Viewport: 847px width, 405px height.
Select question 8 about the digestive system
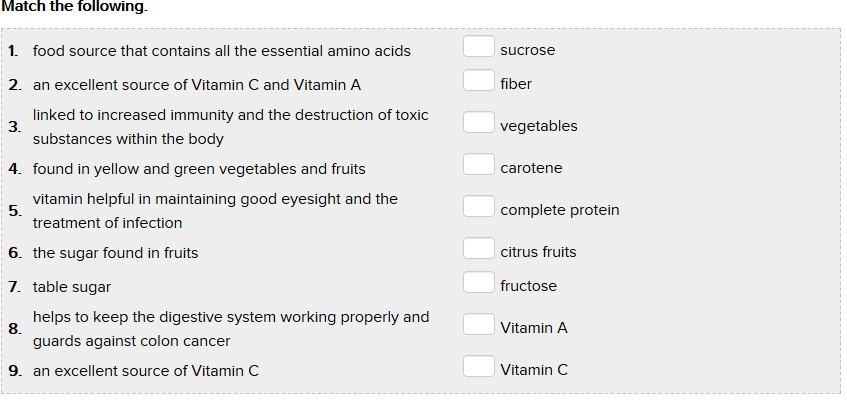[230, 329]
